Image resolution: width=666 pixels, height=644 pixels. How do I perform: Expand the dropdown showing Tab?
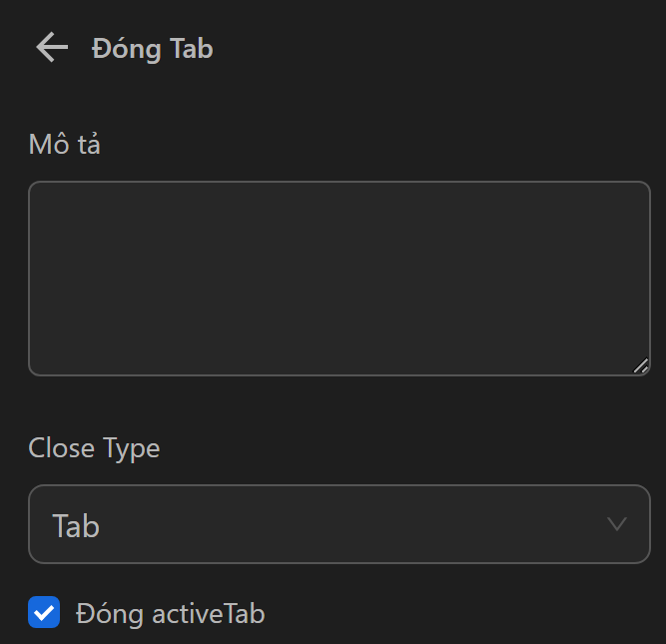tap(339, 524)
